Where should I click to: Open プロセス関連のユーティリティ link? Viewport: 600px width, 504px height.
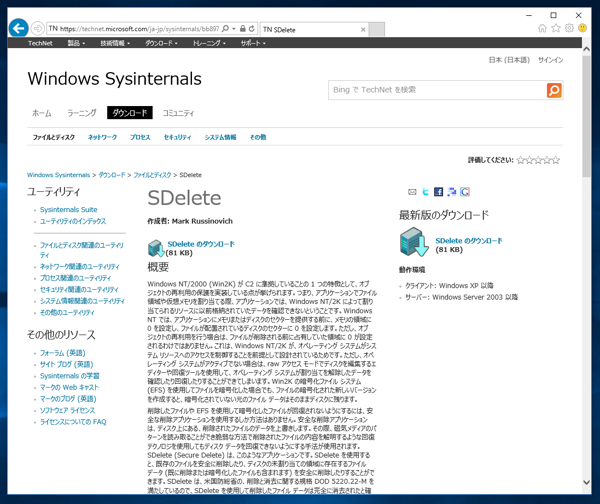point(75,278)
